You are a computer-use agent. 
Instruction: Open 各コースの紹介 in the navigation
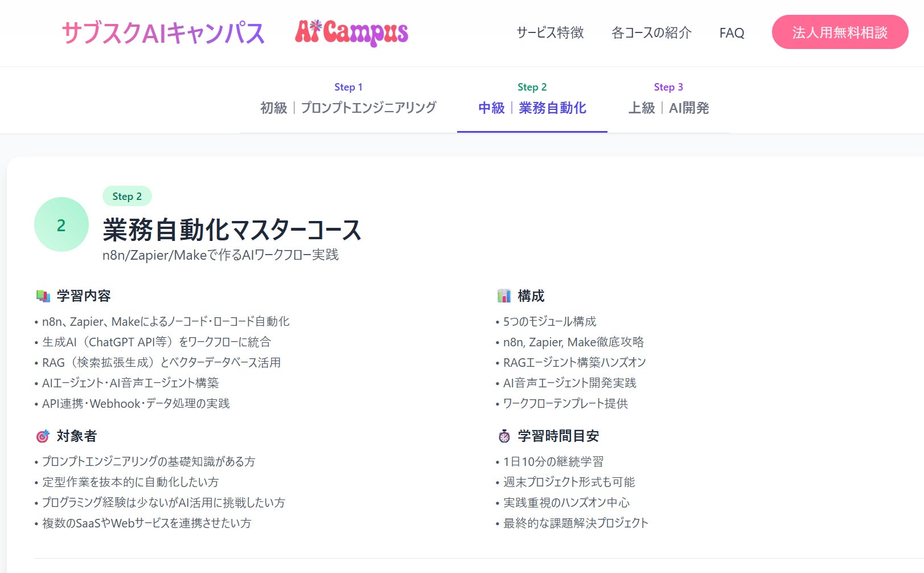point(651,33)
